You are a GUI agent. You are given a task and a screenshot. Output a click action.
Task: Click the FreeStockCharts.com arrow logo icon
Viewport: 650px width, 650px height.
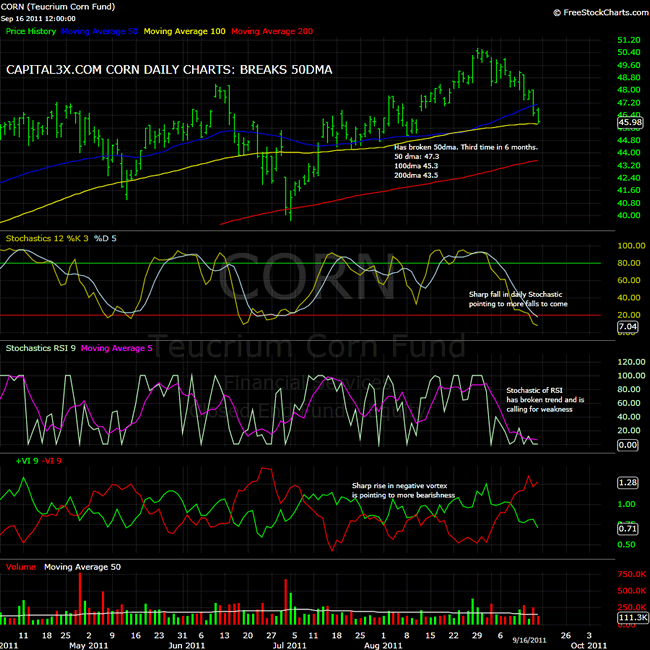(556, 12)
